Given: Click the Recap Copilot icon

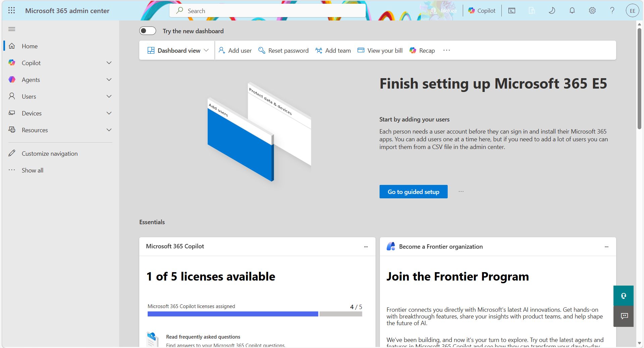Looking at the screenshot, I should pos(413,50).
